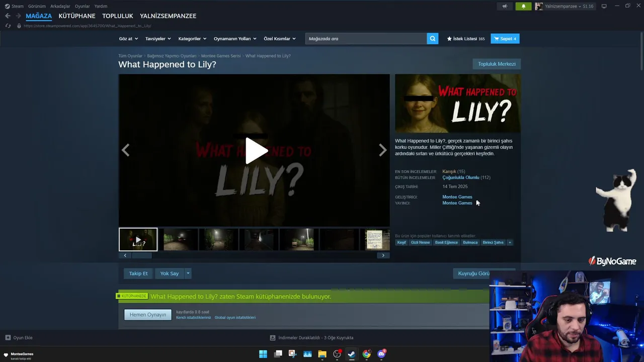Expand the Kategoriler dropdown
This screenshot has width=644, height=362.
pyautogui.click(x=192, y=39)
